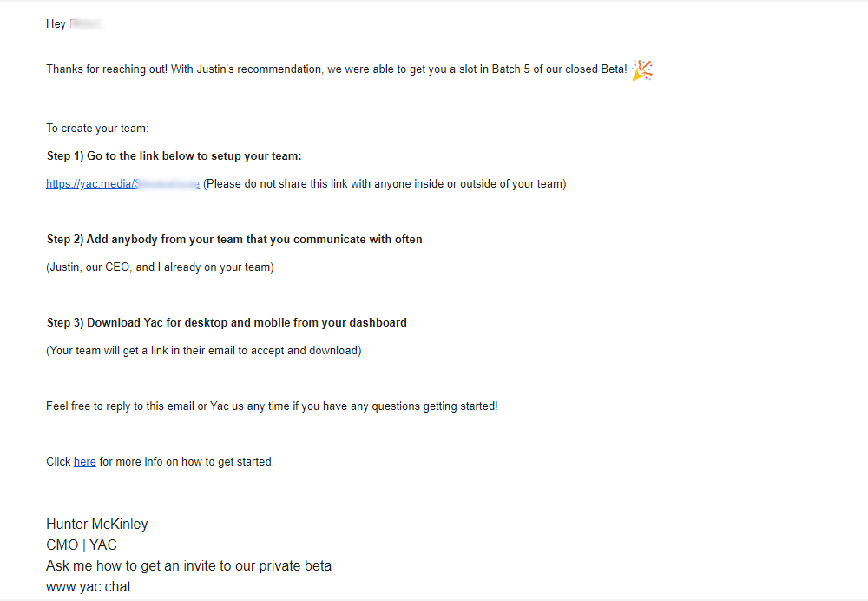Click the 'Step 3) Download Yac' heading
Screen dimensions: 868x601
point(227,323)
